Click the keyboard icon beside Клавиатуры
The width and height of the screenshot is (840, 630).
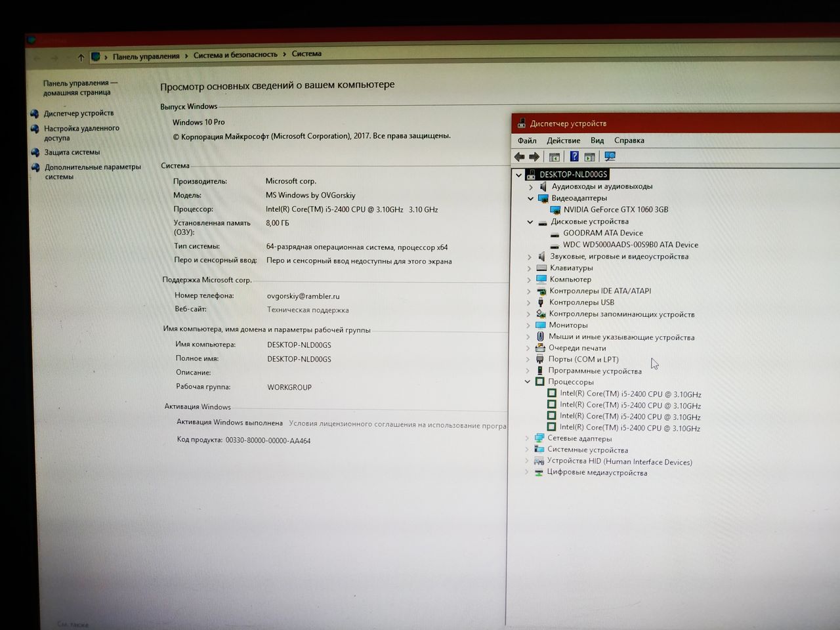click(541, 268)
